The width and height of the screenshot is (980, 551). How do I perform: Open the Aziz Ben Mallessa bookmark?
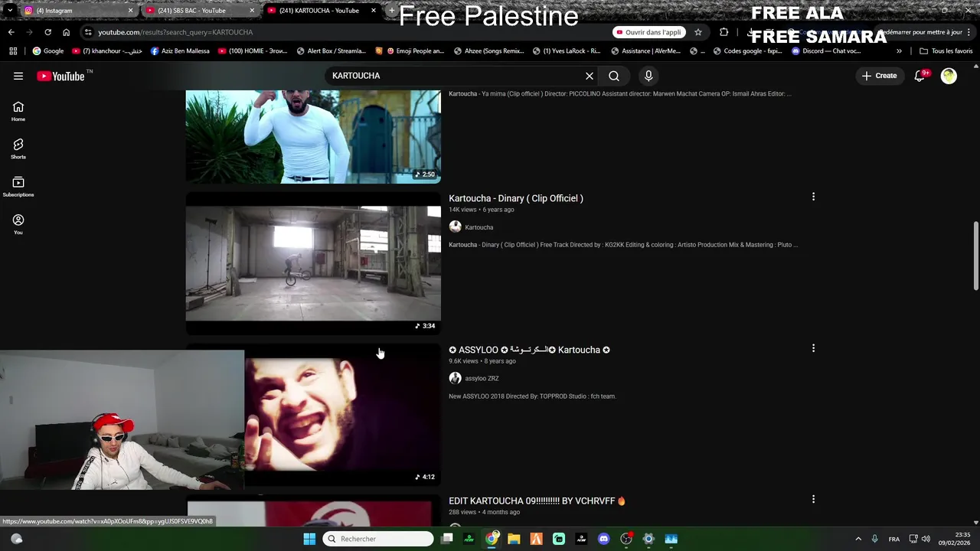180,51
